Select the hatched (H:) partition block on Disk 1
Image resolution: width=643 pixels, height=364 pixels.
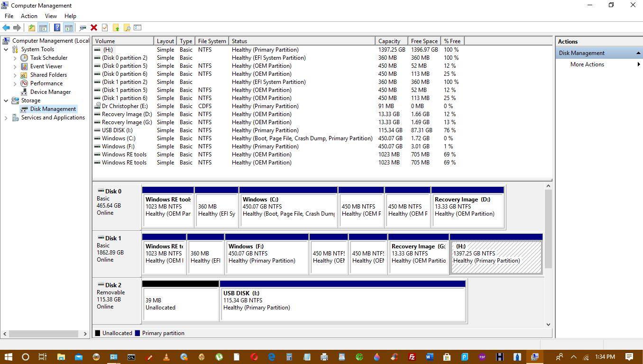pos(496,254)
